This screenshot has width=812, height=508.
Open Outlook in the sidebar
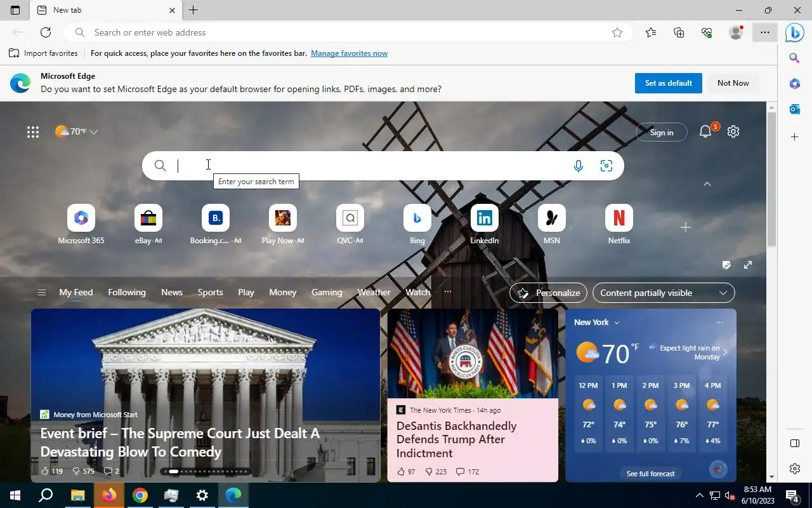pos(794,109)
